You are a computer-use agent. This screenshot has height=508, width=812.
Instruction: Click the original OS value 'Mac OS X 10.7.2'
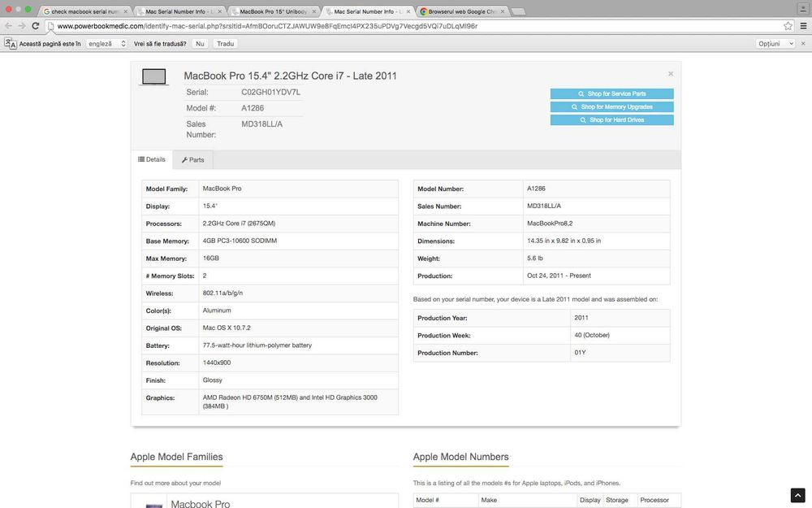tap(227, 328)
